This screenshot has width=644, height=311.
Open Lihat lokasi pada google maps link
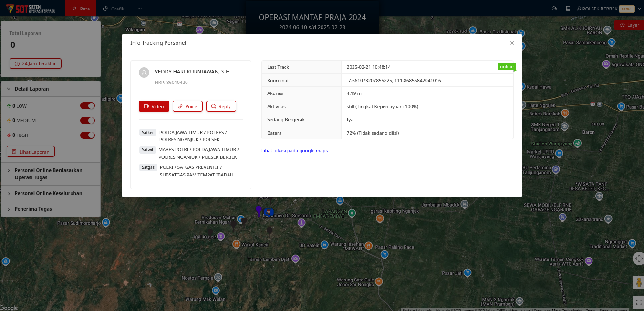point(294,151)
